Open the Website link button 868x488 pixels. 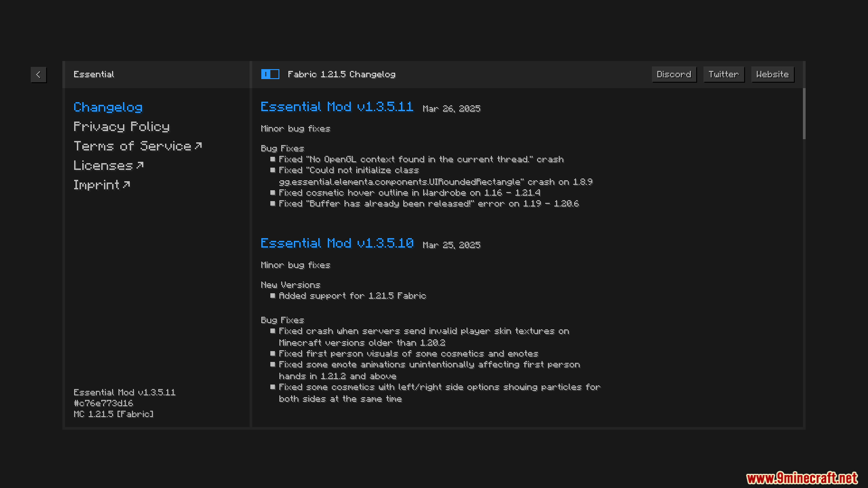[773, 75]
